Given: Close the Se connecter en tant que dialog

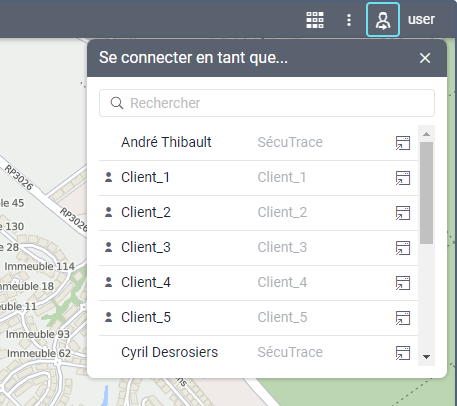Looking at the screenshot, I should point(425,58).
